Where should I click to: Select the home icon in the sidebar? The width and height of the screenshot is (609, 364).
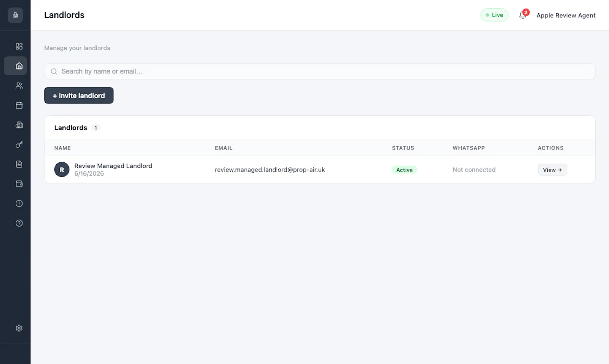[x=19, y=66]
